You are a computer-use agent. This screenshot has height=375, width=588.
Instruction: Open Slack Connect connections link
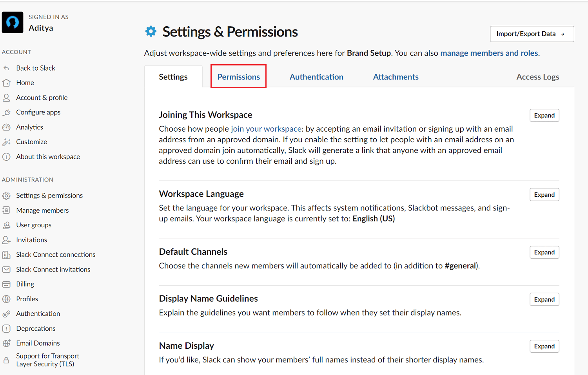tap(56, 255)
